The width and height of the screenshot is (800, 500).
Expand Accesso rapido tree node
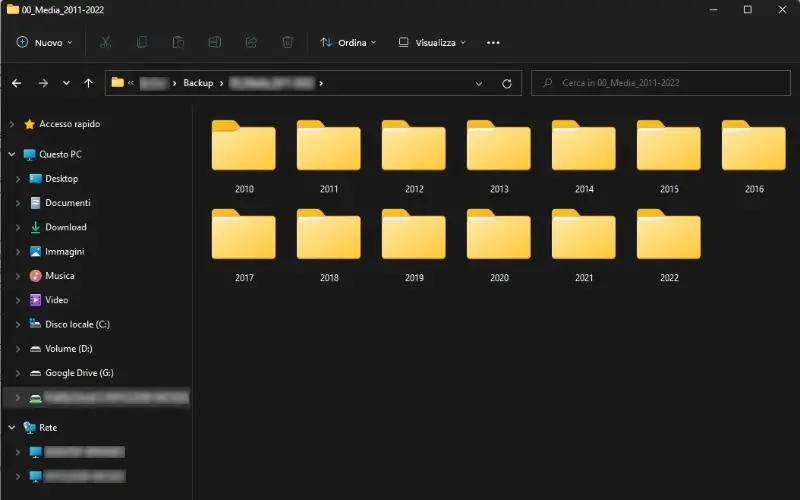12,124
